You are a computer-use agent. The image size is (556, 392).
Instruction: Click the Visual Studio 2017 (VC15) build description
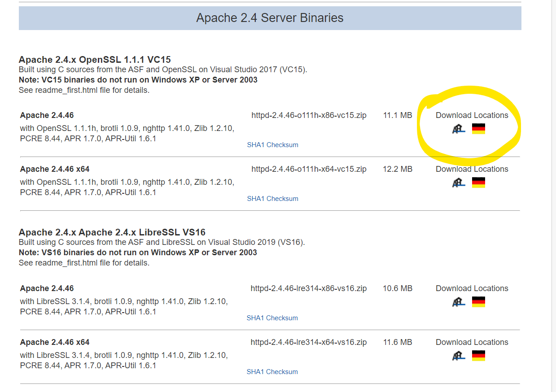pyautogui.click(x=163, y=70)
